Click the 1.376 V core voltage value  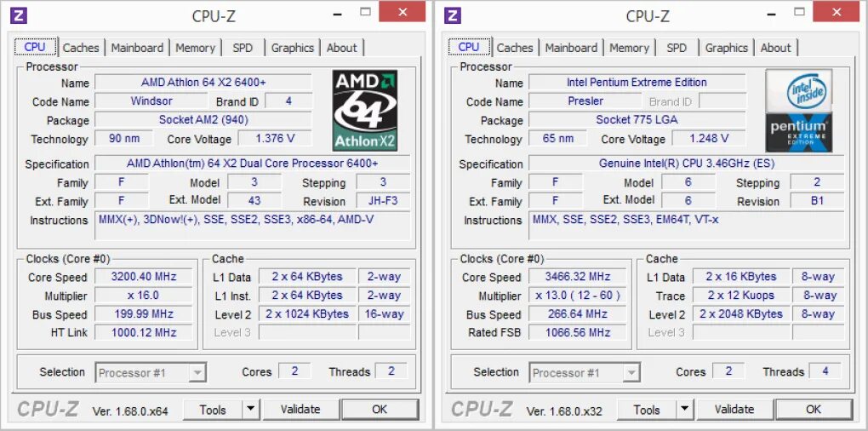pyautogui.click(x=275, y=139)
